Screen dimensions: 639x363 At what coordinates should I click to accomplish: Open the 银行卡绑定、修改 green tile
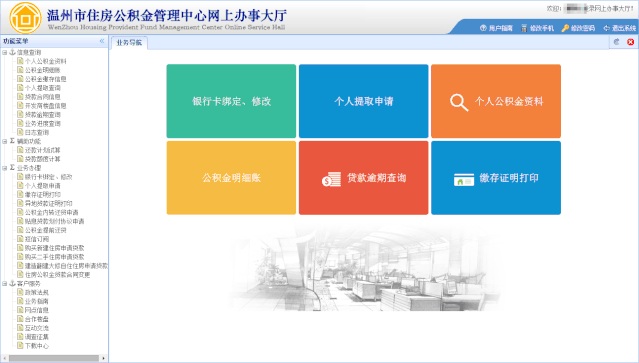tap(231, 101)
